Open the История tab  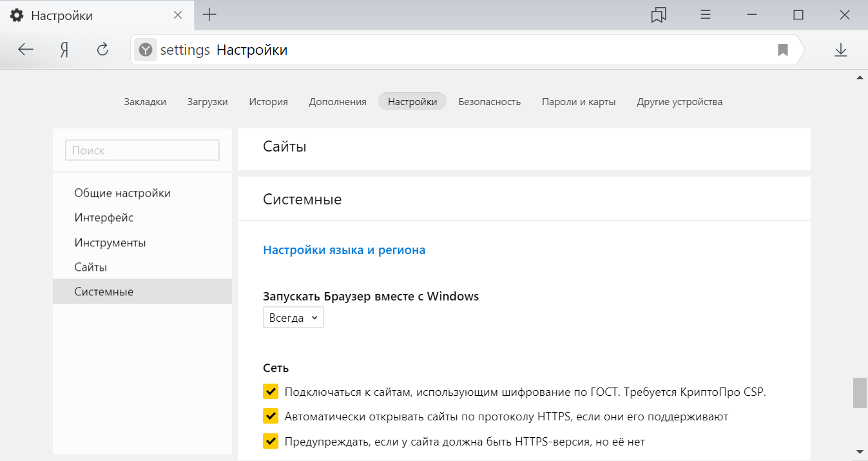(269, 101)
